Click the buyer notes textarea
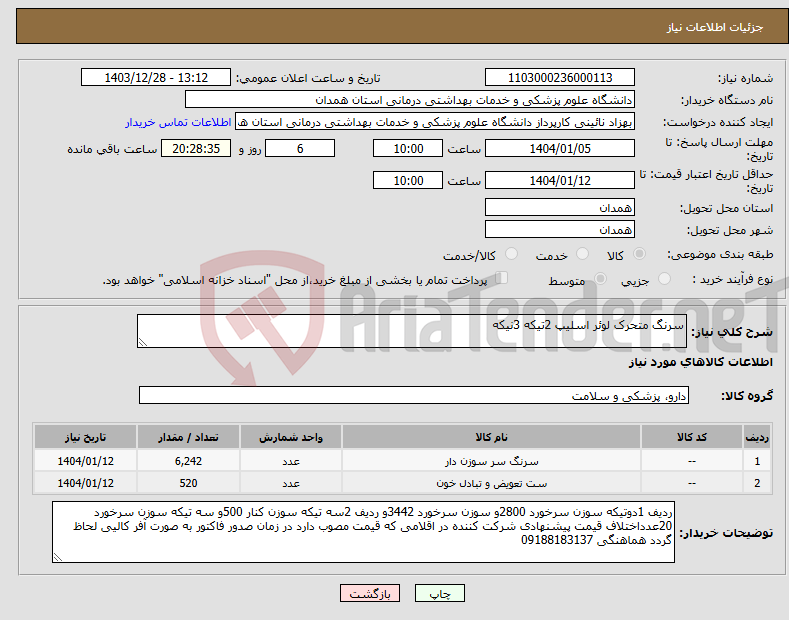 tap(363, 532)
